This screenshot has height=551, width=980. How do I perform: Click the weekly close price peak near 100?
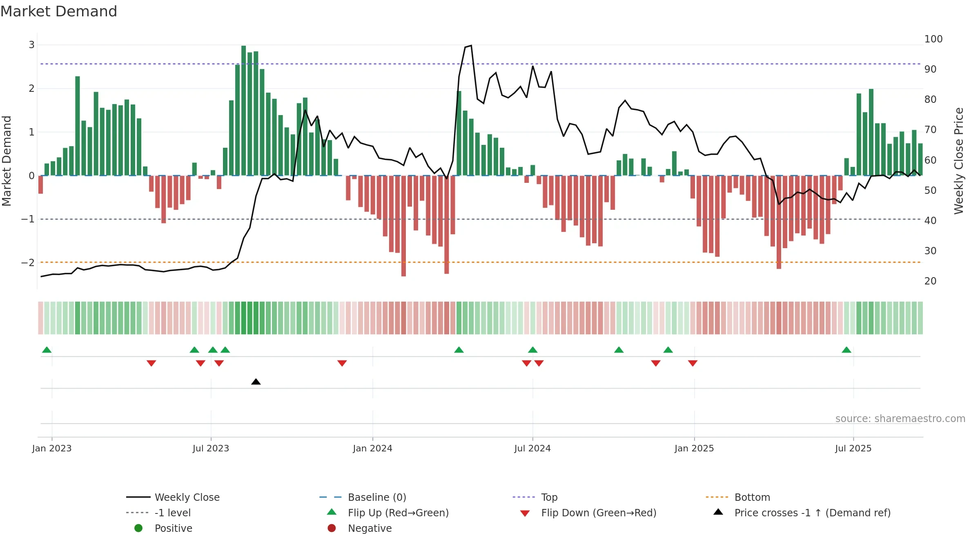pyautogui.click(x=471, y=46)
